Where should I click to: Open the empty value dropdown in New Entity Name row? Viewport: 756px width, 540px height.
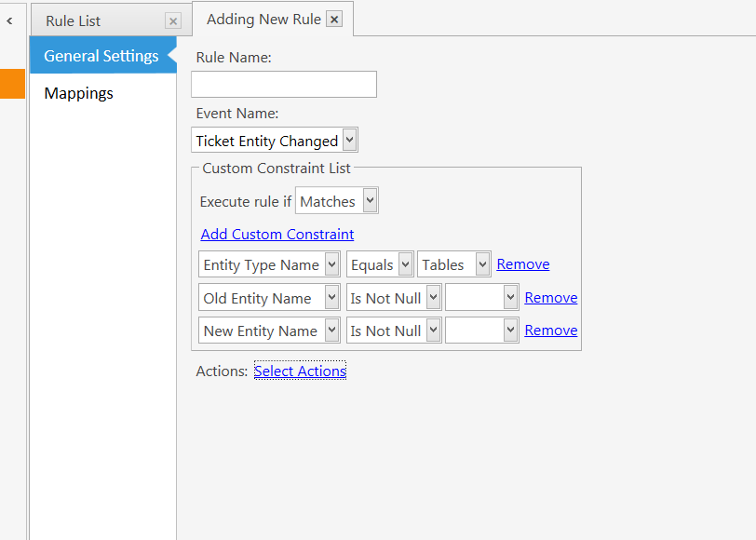(482, 331)
